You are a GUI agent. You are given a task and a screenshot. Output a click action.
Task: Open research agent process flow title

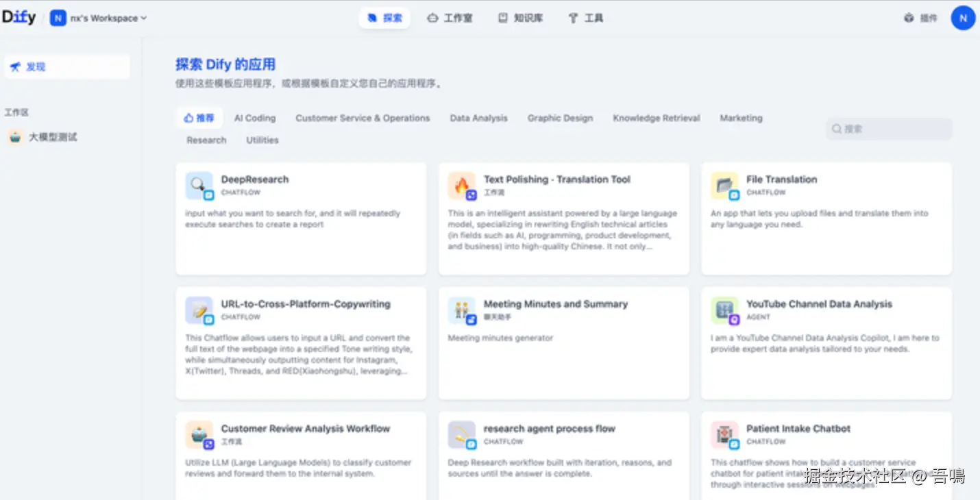(x=550, y=429)
